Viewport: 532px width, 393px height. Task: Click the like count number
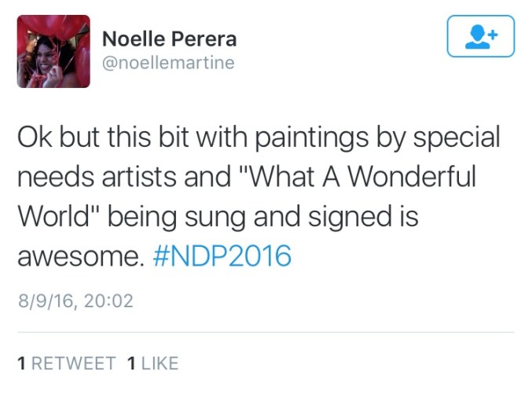pyautogui.click(x=131, y=363)
